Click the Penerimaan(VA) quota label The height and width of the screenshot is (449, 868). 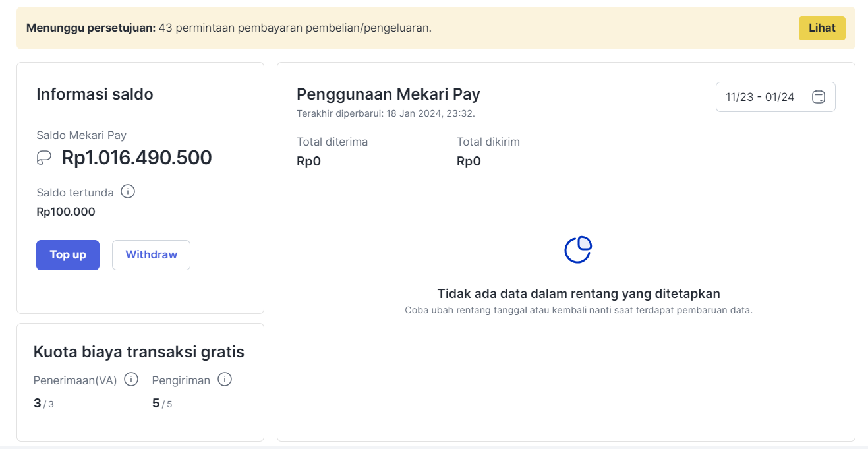click(x=75, y=380)
